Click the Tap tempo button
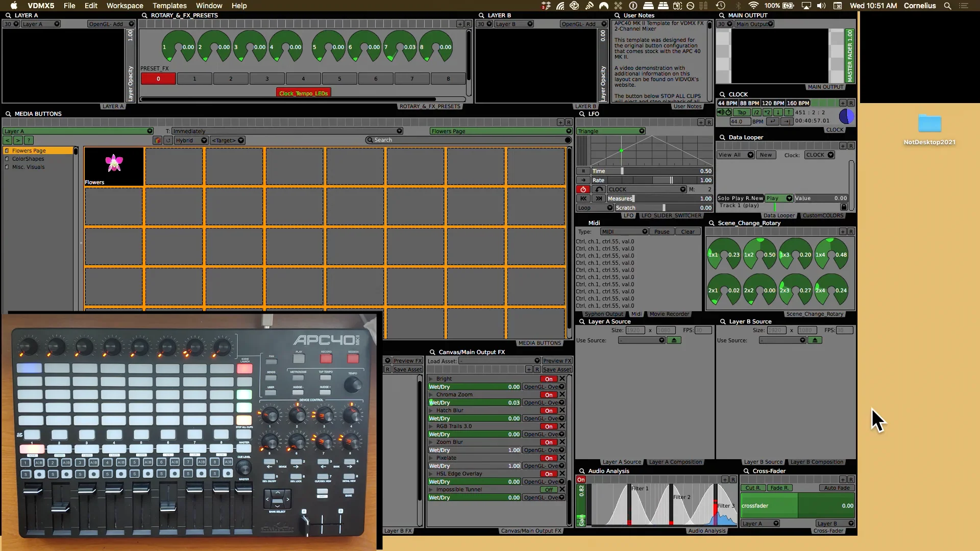Viewport: 980px width, 551px height. pos(742,112)
